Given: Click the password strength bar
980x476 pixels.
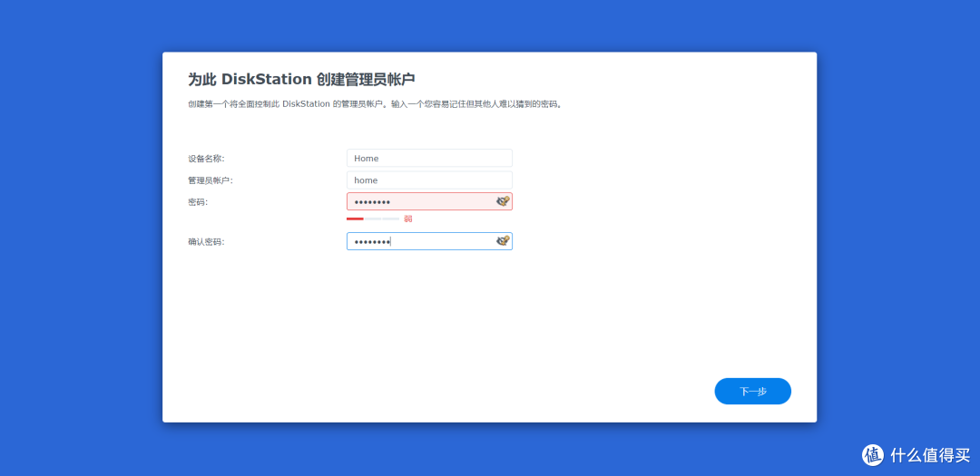Looking at the screenshot, I should (373, 219).
